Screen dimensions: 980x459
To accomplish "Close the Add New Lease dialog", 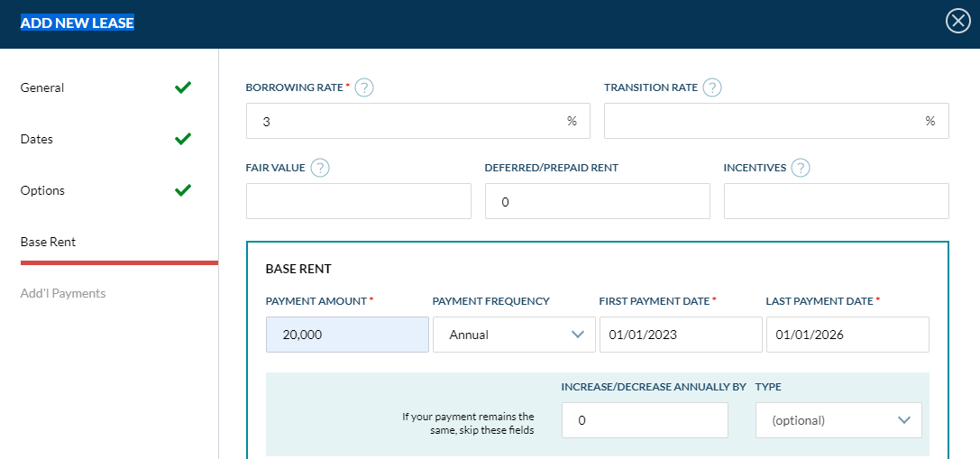I will 957,22.
